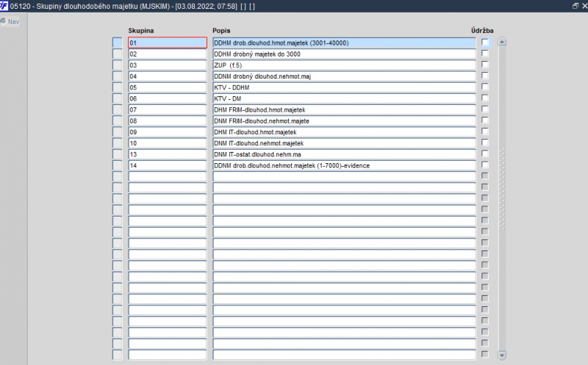Check Údržba box for group 10
This screenshot has width=588, height=365.
(x=485, y=142)
